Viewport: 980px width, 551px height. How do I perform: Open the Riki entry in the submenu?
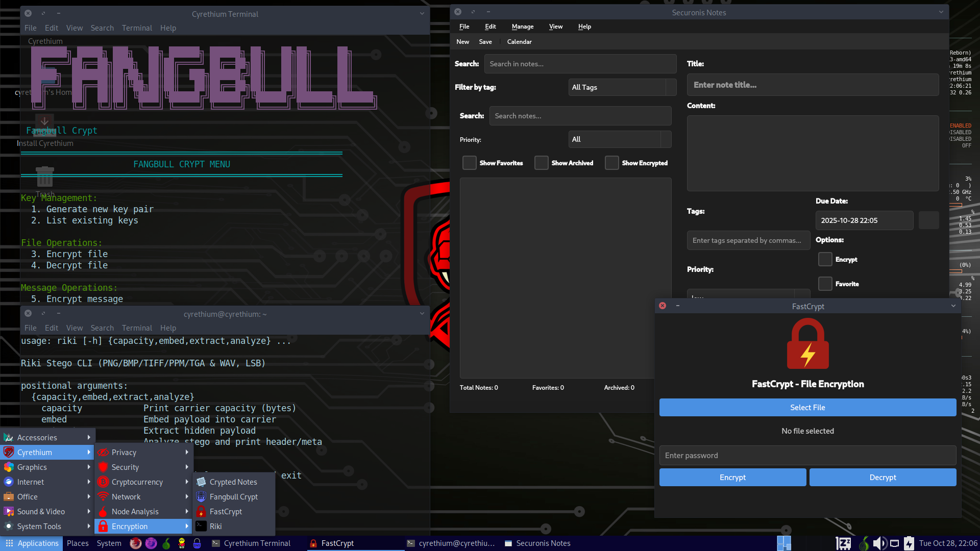tap(215, 526)
